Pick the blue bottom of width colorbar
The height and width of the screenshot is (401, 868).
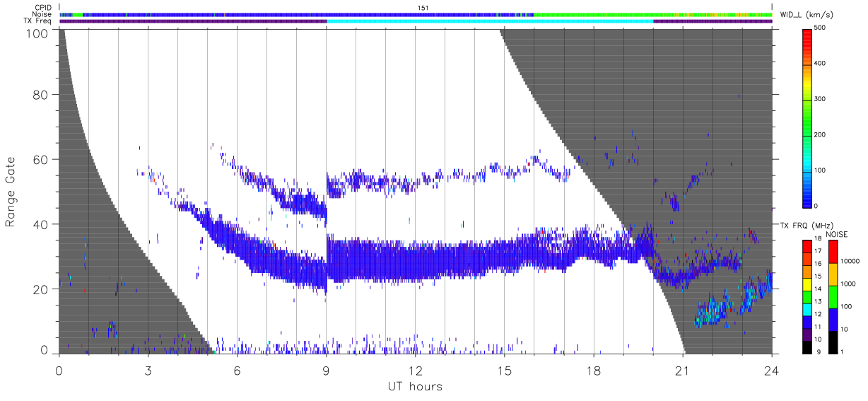(x=807, y=197)
